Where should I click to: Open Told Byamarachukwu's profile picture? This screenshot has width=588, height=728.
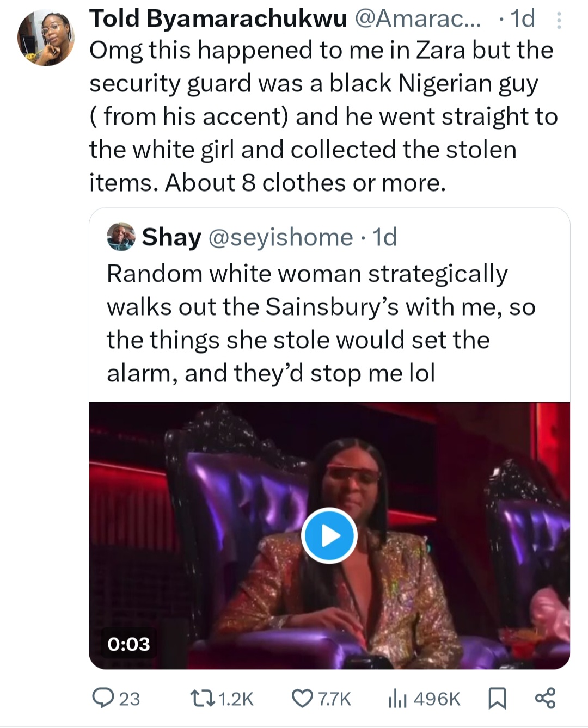click(x=46, y=39)
